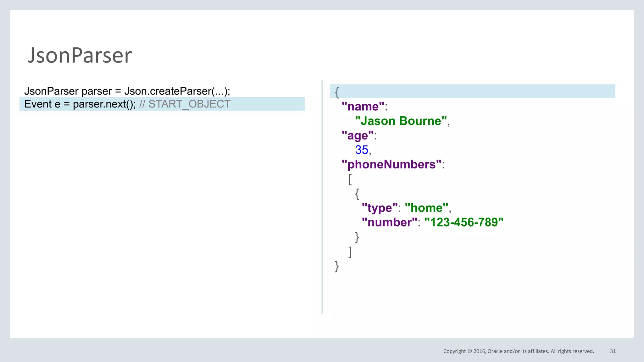The height and width of the screenshot is (362, 644).
Task: Click the "type" JSON key
Action: pos(380,208)
